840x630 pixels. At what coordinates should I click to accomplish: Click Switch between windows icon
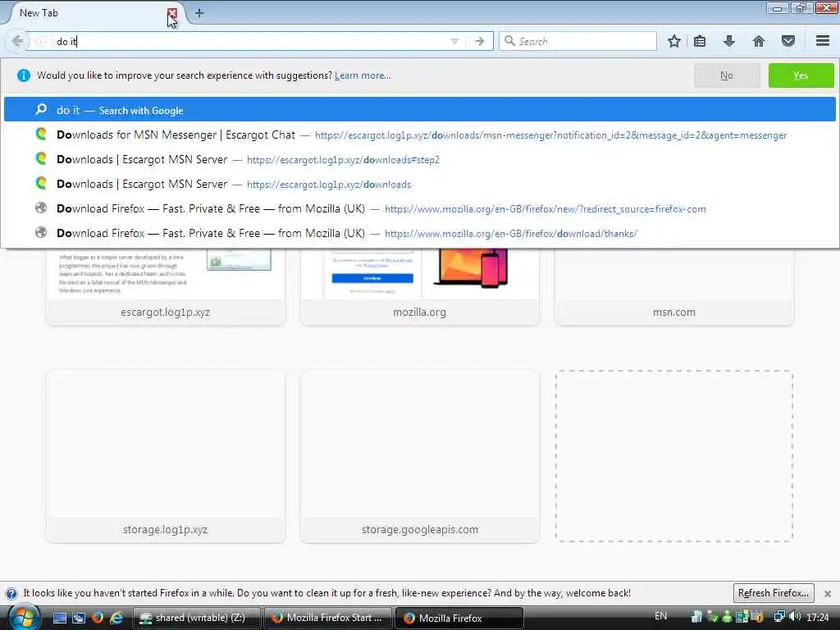79,618
